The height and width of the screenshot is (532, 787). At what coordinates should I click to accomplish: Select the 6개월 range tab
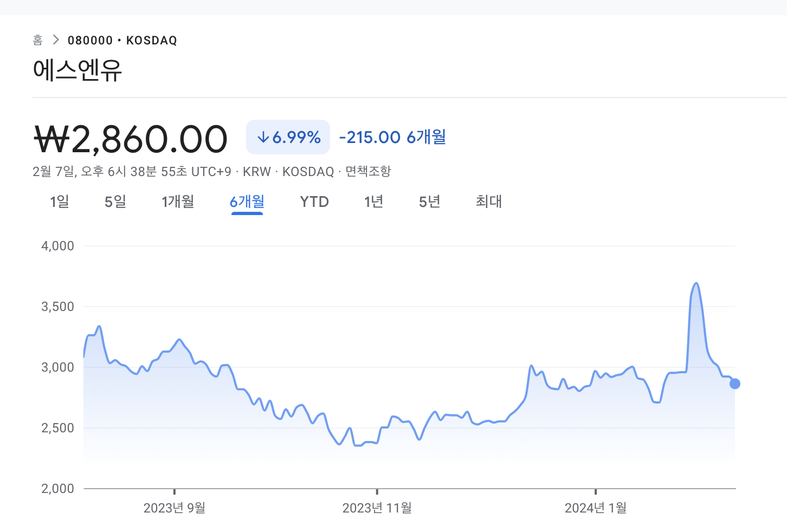(247, 202)
